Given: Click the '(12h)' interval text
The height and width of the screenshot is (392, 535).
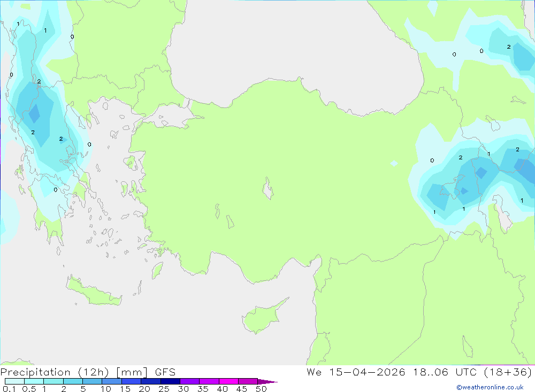Looking at the screenshot, I should click(x=94, y=372).
